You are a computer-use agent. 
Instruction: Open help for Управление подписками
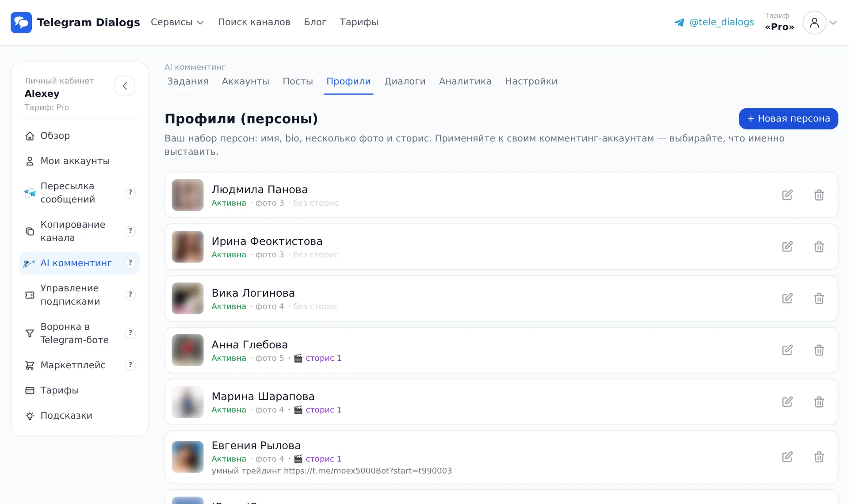[x=130, y=294]
